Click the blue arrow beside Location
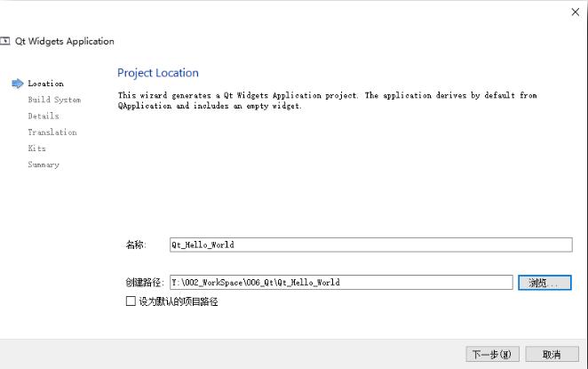Viewport: 588px width, 369px height. click(17, 84)
